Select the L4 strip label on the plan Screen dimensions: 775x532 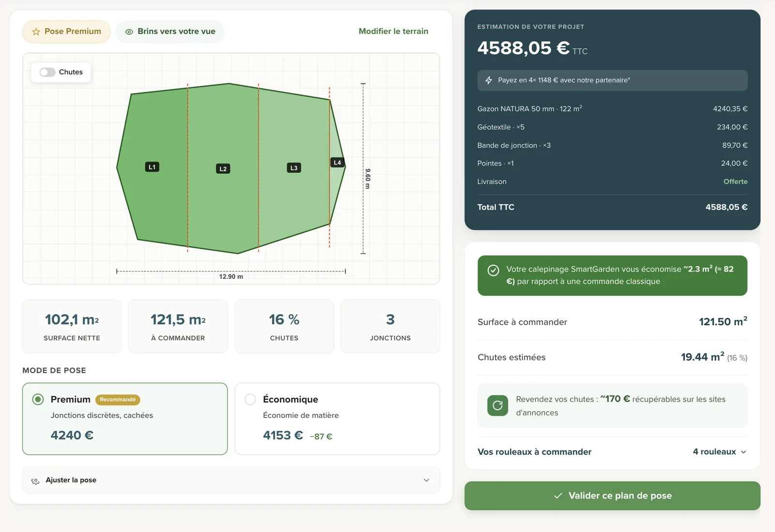(x=338, y=163)
